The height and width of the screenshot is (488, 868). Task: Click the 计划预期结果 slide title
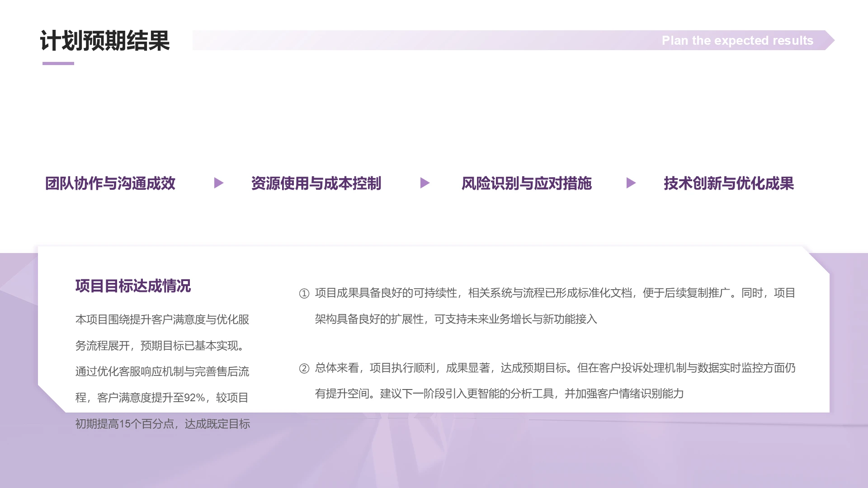tap(105, 42)
